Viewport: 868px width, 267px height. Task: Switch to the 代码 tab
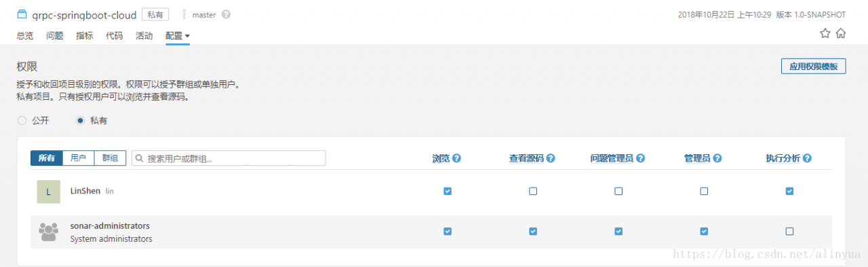click(x=114, y=36)
